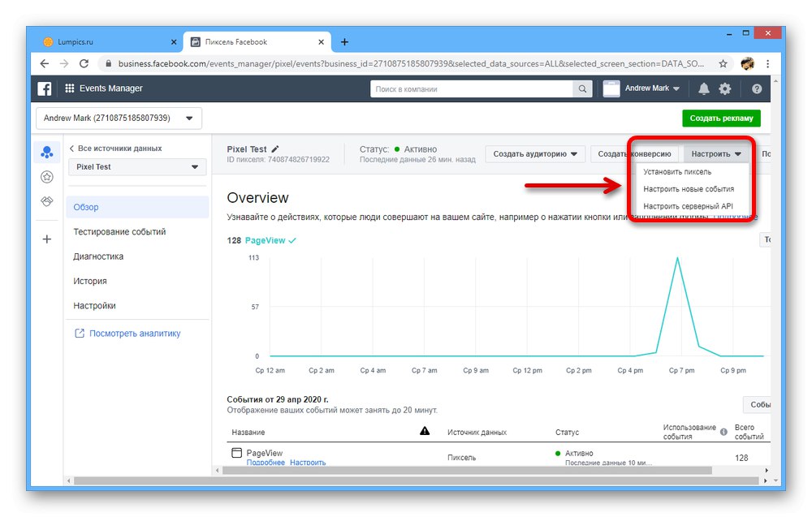Click the Создать конверсию button
The image size is (812, 517).
pos(634,153)
